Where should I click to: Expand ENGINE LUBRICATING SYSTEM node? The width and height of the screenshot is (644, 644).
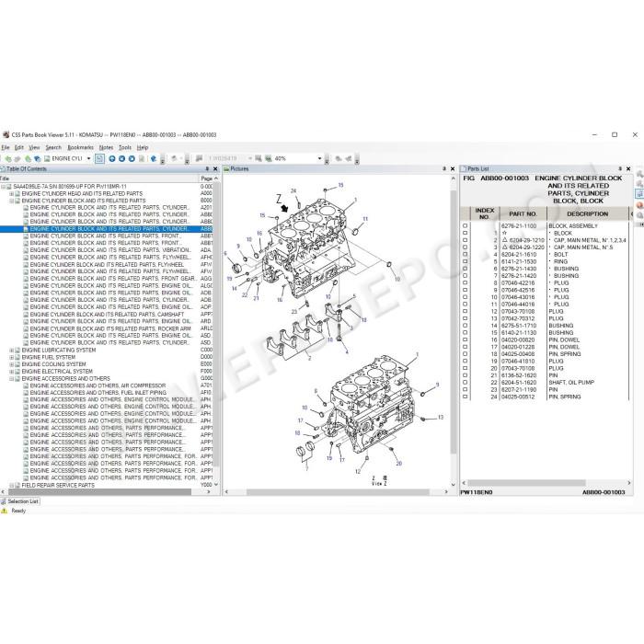[11, 351]
